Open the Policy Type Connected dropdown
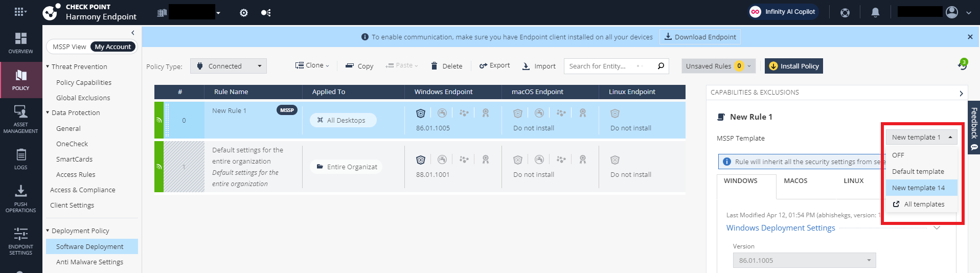The width and height of the screenshot is (980, 273). coord(229,66)
